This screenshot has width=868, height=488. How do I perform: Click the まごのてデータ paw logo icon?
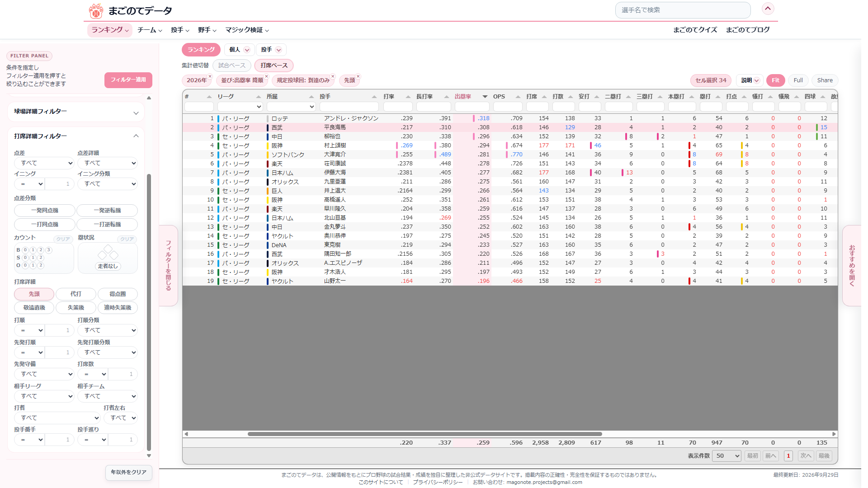96,10
